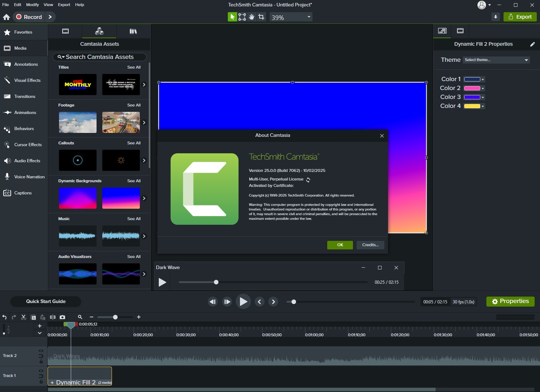Open the Select theme dropdown

pos(496,60)
